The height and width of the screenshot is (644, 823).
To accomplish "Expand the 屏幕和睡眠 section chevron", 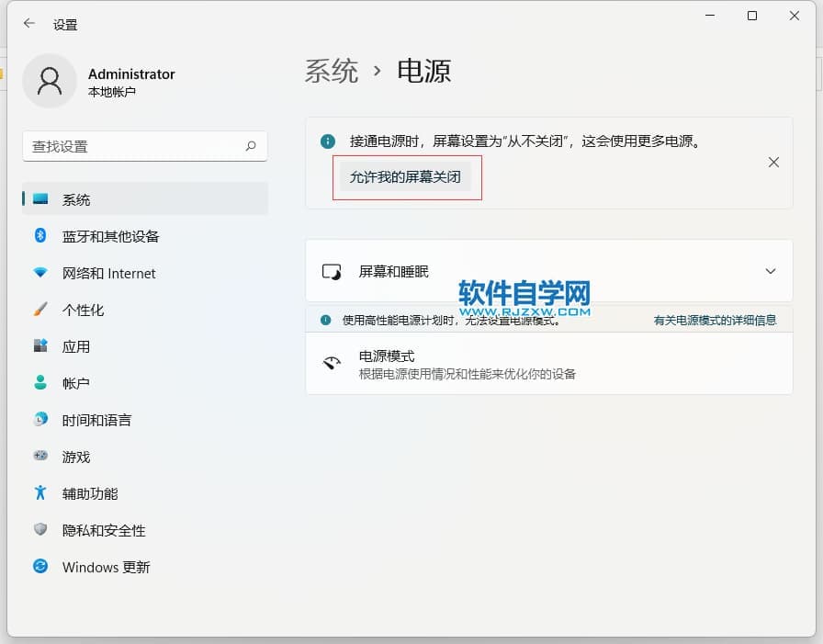I will (770, 271).
